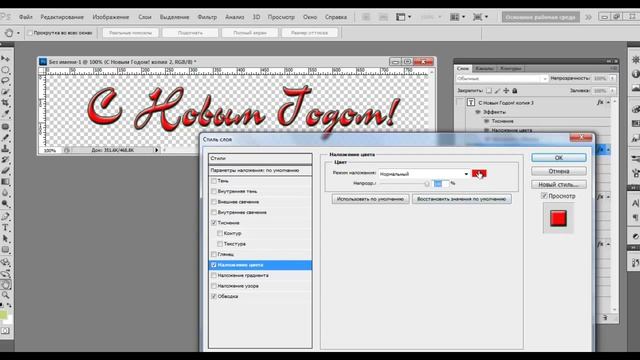
Task: Open the info panel icon in right dock
Action: 636,74
